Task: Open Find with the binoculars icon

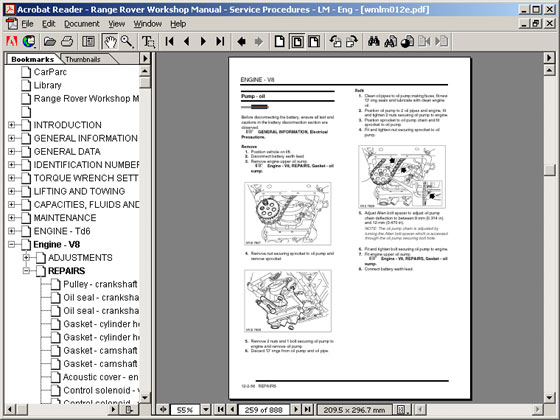Action: pyautogui.click(x=374, y=41)
